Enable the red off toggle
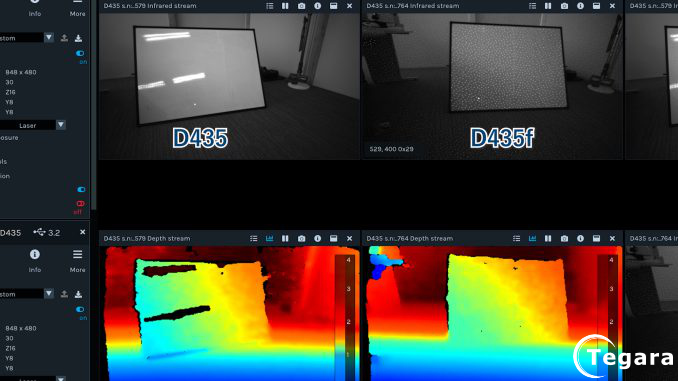Screen dimensions: 678x381 [x=80, y=203]
